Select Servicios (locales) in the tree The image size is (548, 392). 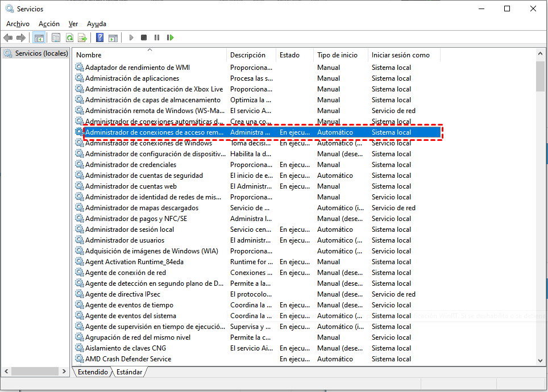point(35,53)
